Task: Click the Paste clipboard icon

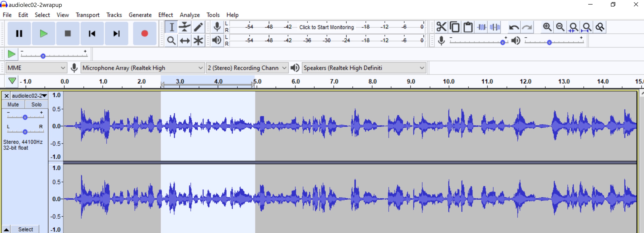Action: (x=468, y=27)
